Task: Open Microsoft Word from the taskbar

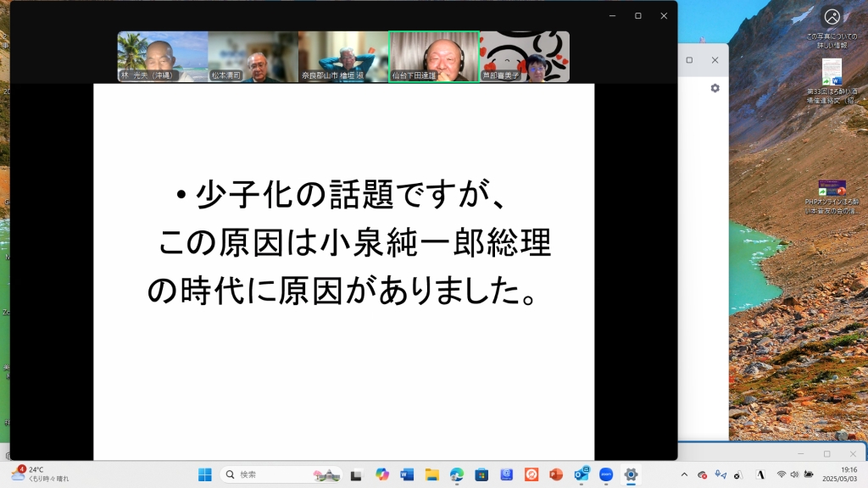Action: (407, 474)
